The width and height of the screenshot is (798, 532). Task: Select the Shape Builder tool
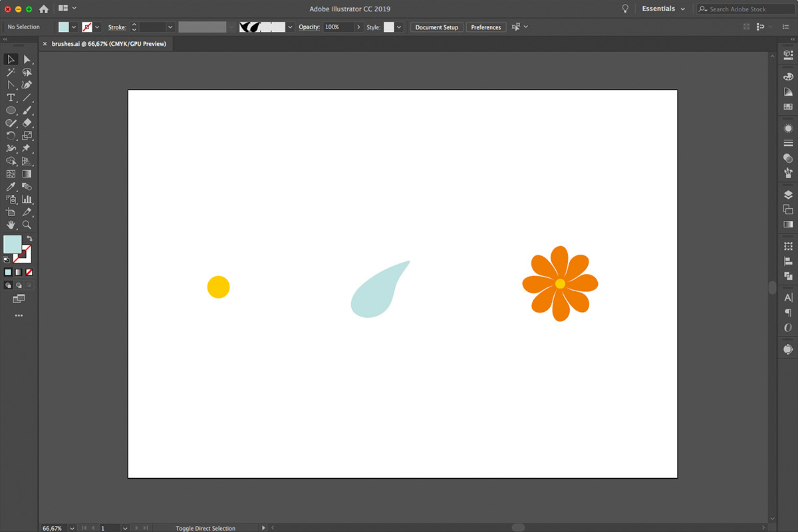[11, 161]
